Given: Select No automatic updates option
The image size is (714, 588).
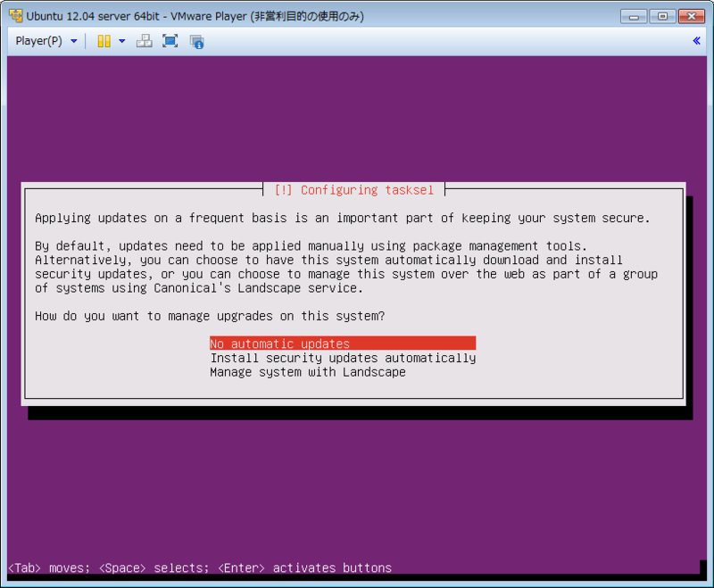Looking at the screenshot, I should click(x=343, y=344).
